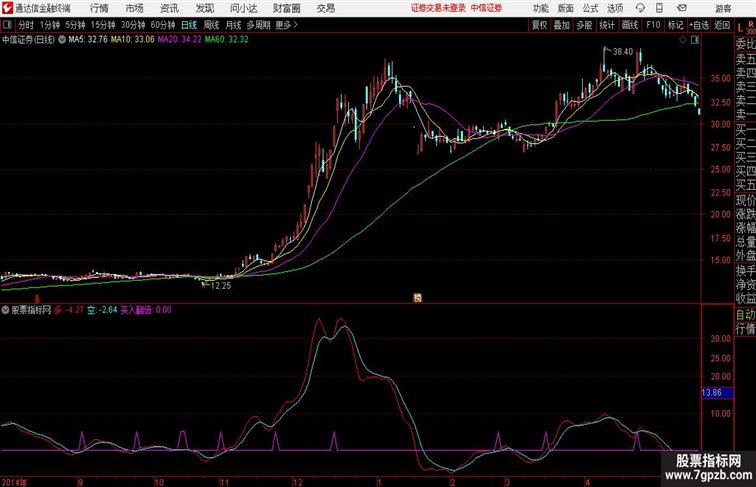Screen dimensions: 756x487
Task: Click the 通达信 red logo icon
Action: 7,8
